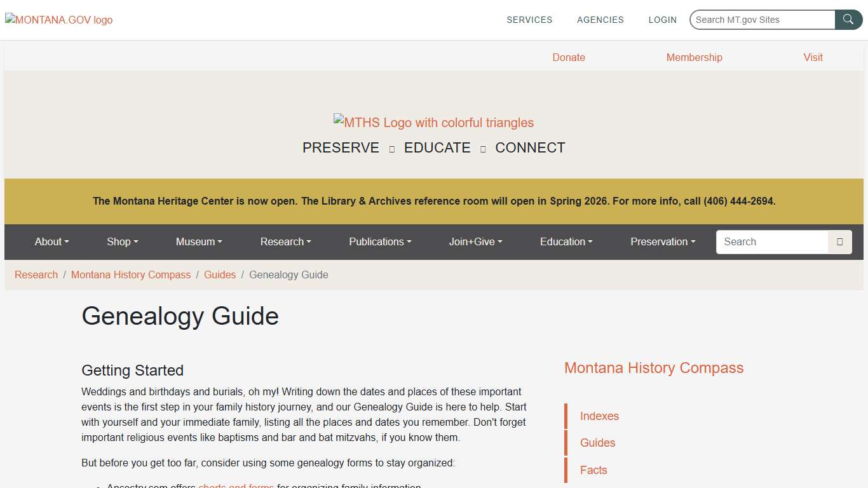This screenshot has height=488, width=868.
Task: Click the LOGIN link
Action: point(663,20)
